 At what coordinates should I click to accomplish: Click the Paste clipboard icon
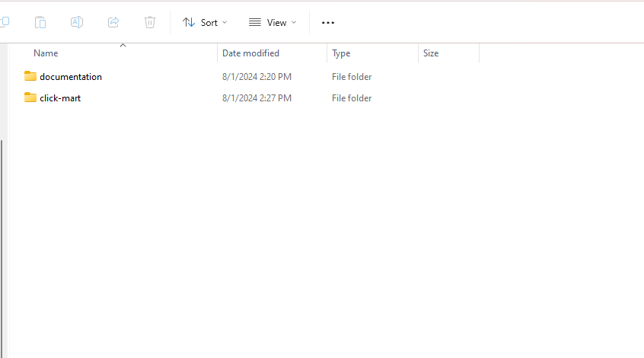(40, 22)
